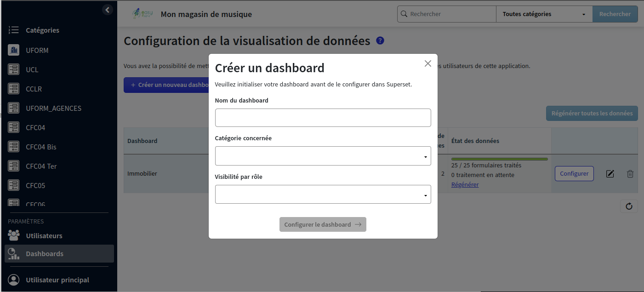This screenshot has width=644, height=292.
Task: Collapse the sidebar with the chevron arrow
Action: [x=107, y=9]
